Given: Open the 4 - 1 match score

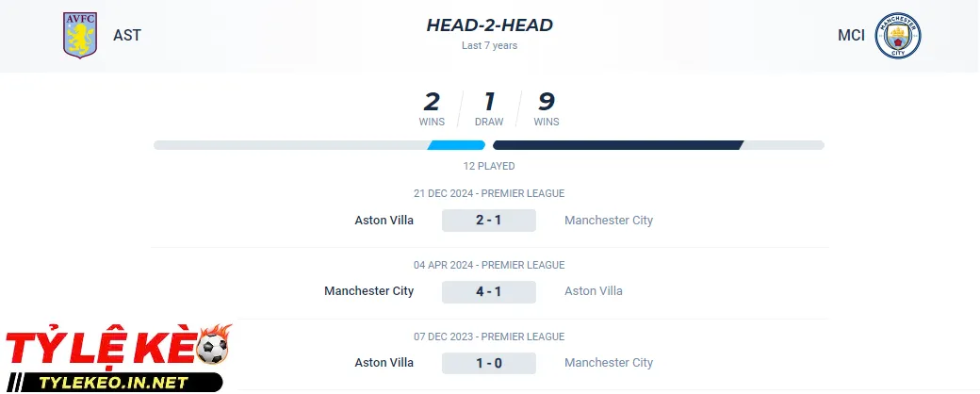Looking at the screenshot, I should point(489,291).
